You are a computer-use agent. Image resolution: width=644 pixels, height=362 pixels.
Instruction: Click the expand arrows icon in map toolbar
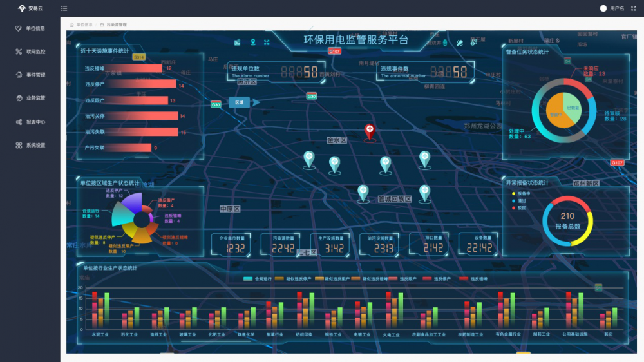(x=267, y=43)
